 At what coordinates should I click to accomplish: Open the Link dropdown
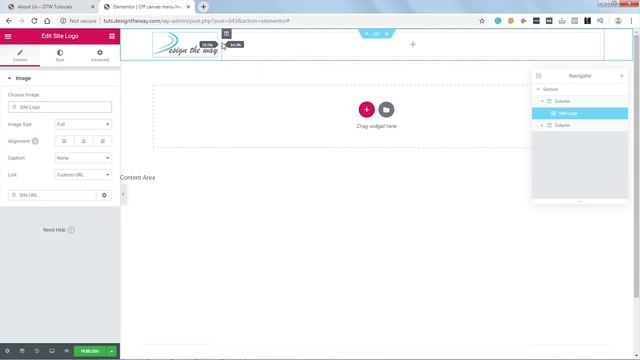(83, 175)
